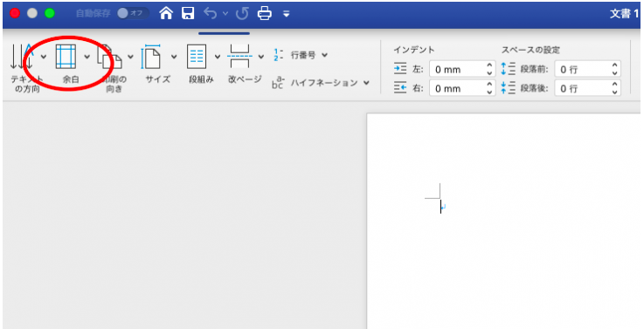Open the Undo history dropdown arrow
This screenshot has height=329, width=644.
coord(225,14)
